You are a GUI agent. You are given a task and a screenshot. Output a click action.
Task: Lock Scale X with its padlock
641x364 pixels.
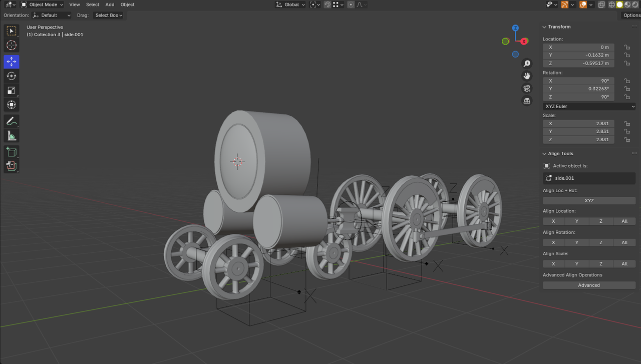[626, 123]
